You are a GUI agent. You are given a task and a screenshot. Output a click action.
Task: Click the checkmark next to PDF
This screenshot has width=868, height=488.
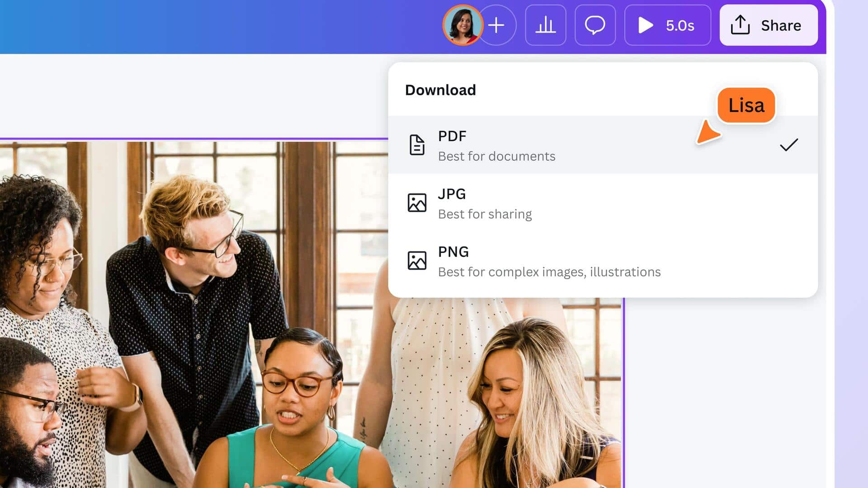[x=788, y=145]
